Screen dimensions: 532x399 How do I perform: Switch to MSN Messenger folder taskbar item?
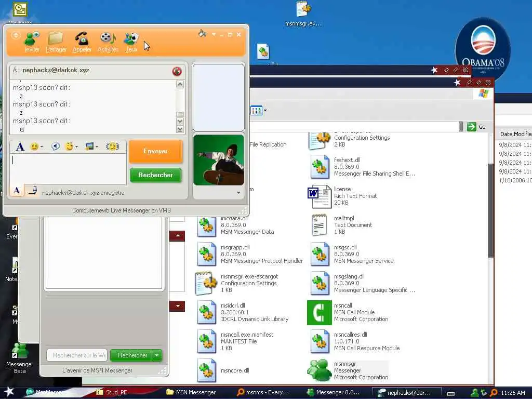[192, 392]
